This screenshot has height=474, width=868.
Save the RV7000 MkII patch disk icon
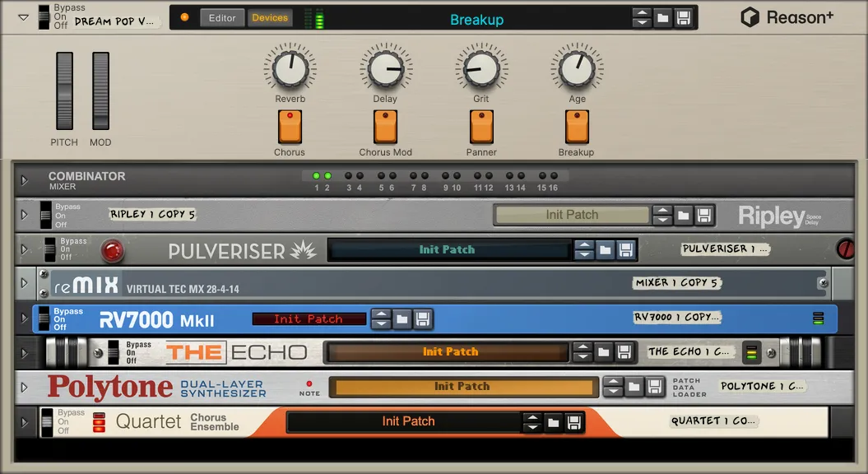(423, 319)
